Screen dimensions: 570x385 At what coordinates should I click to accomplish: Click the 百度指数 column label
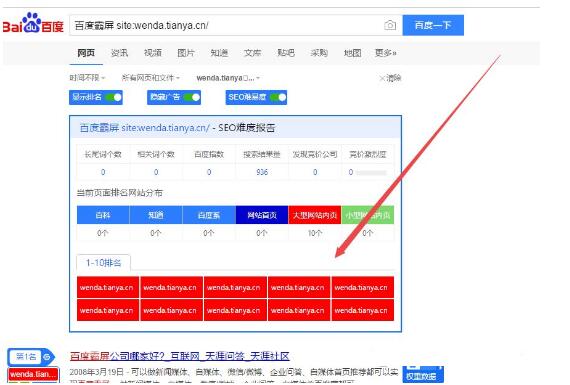click(x=209, y=155)
